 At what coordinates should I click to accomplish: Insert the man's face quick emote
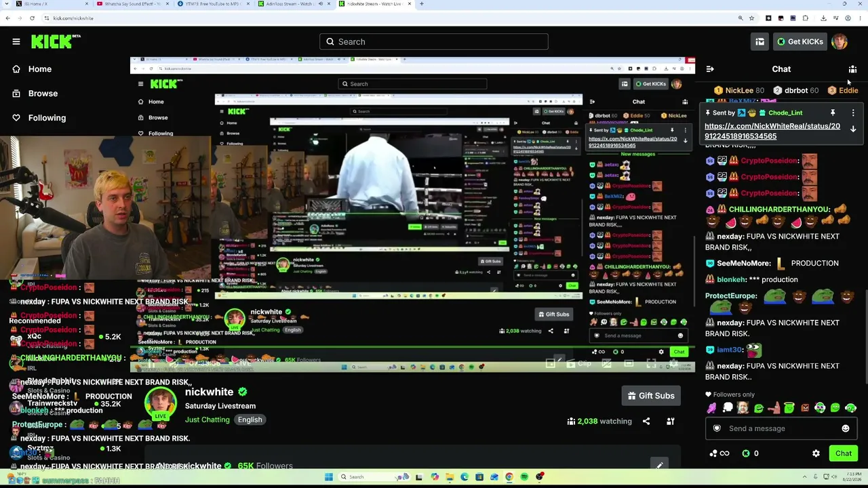tap(743, 408)
